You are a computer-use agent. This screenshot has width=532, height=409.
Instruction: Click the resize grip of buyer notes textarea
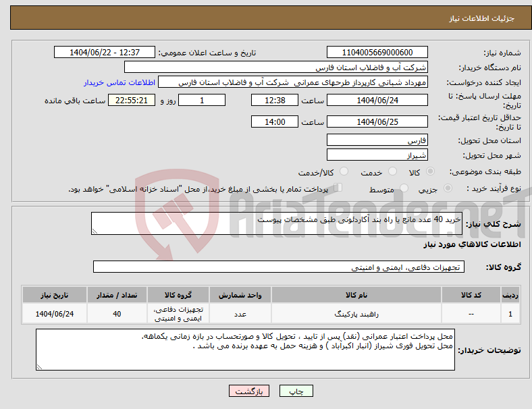39,367
